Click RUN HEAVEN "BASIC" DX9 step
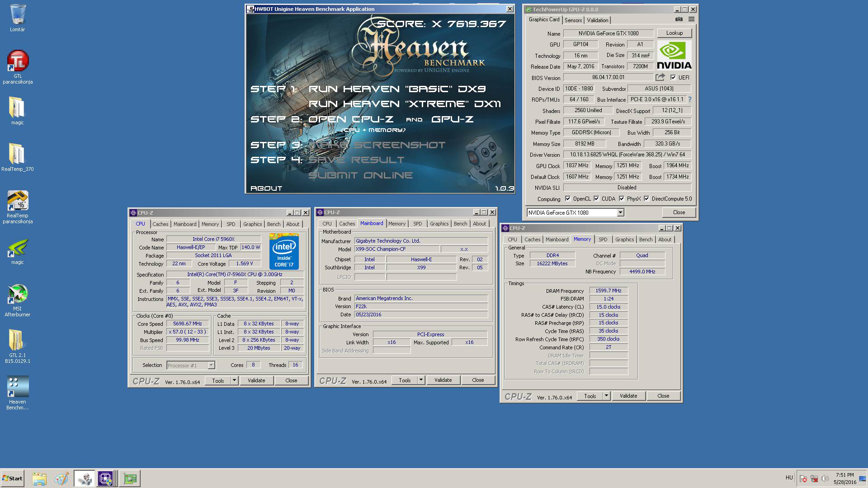The image size is (868, 488). tap(397, 89)
